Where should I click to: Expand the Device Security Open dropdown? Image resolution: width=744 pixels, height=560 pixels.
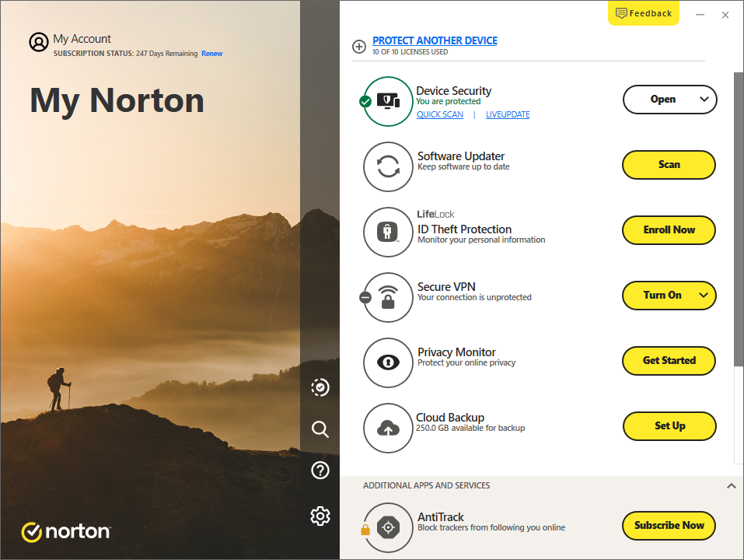[x=704, y=100]
